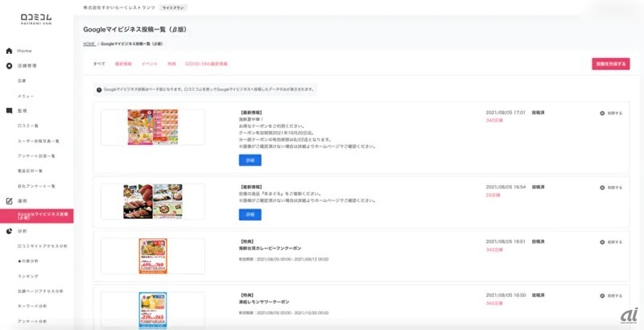Screen dimensions: 644x330
Task: Open ★の数分析 in the sidebar
Action: (28, 261)
